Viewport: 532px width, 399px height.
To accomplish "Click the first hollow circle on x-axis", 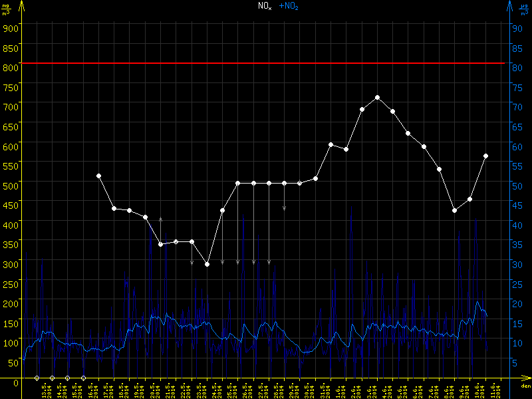I will tap(37, 378).
